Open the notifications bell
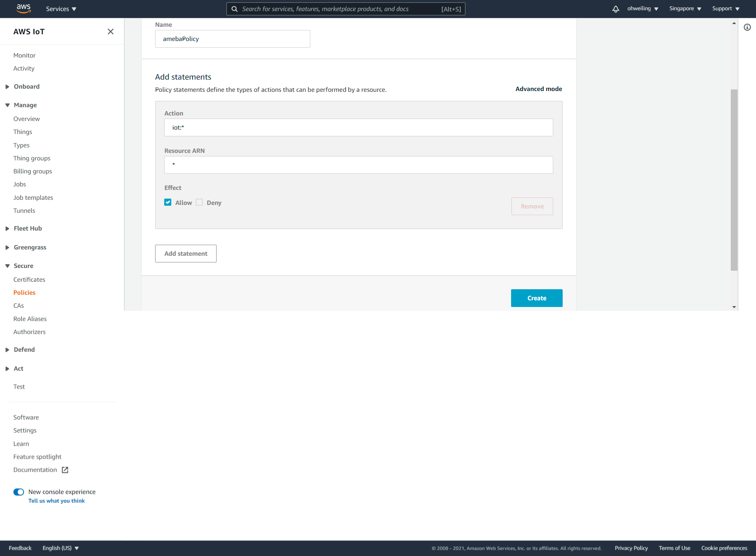 tap(616, 9)
